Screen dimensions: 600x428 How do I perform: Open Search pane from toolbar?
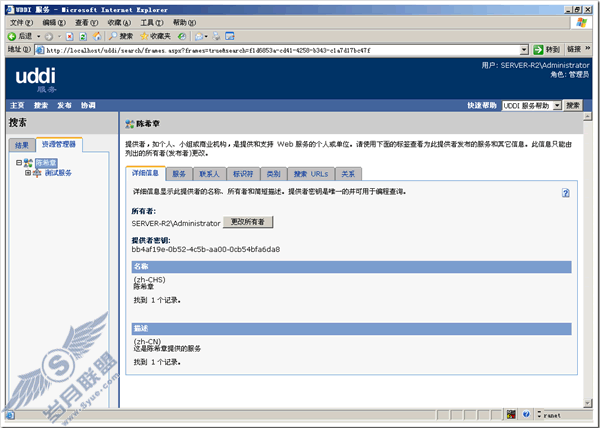click(x=121, y=36)
